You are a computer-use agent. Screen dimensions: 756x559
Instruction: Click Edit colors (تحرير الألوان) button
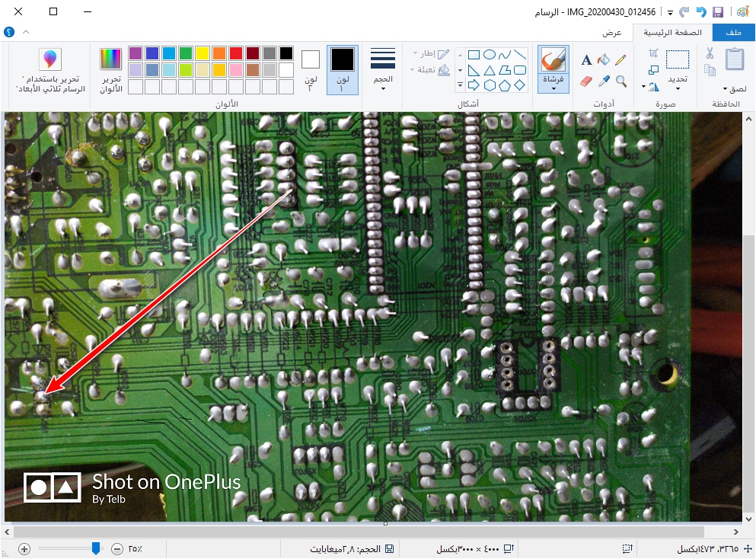pos(111,69)
